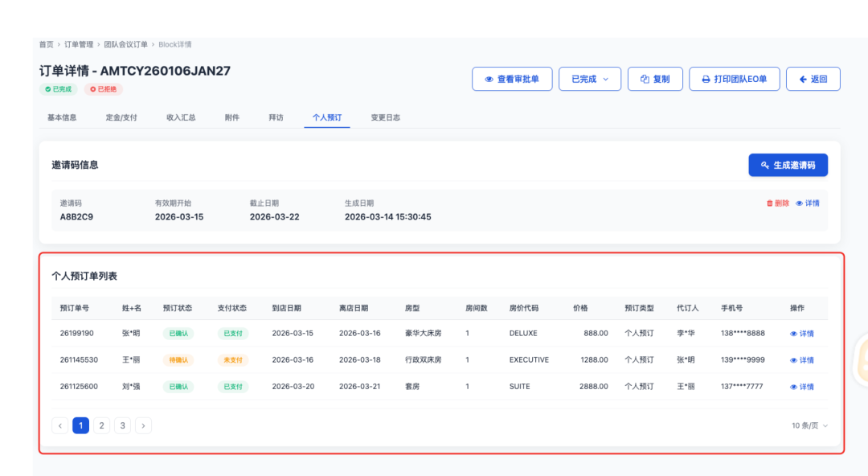868x476 pixels.
Task: Click room type 豪华大床房
Action: 423,333
